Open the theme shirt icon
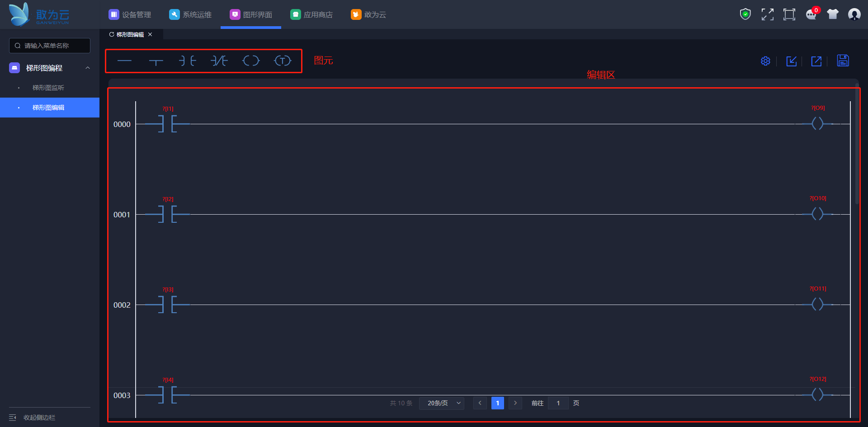 click(x=833, y=14)
